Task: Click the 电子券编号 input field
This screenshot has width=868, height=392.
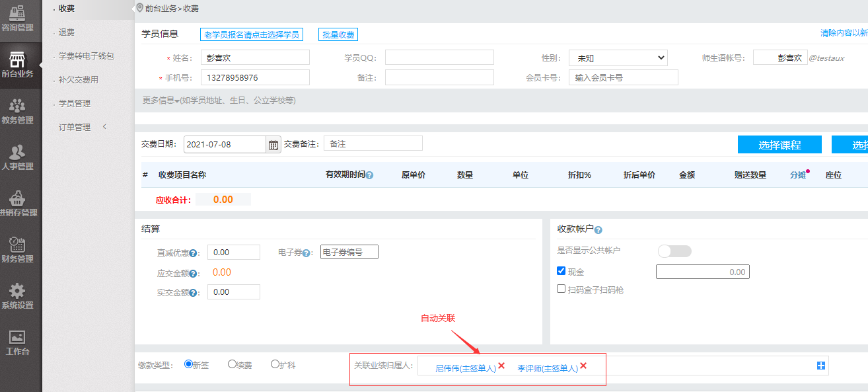Action: 349,252
